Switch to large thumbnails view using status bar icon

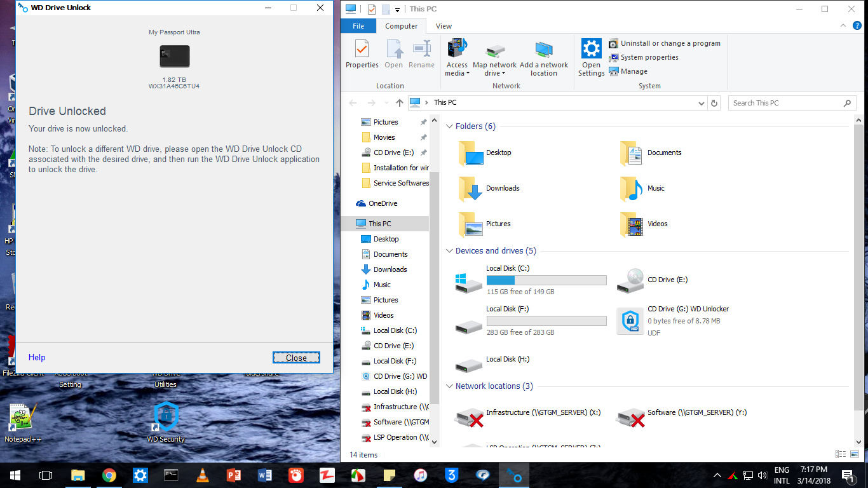pos(853,454)
